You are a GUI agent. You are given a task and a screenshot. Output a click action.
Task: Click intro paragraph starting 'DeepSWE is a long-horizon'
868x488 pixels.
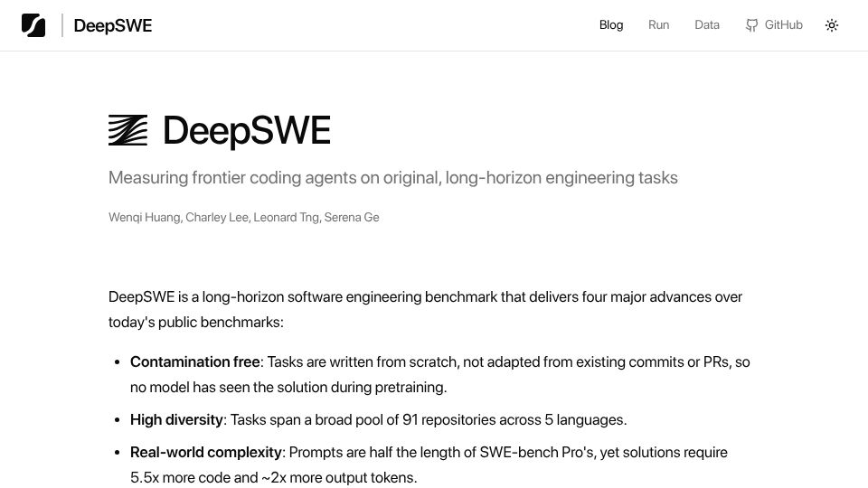tap(425, 309)
